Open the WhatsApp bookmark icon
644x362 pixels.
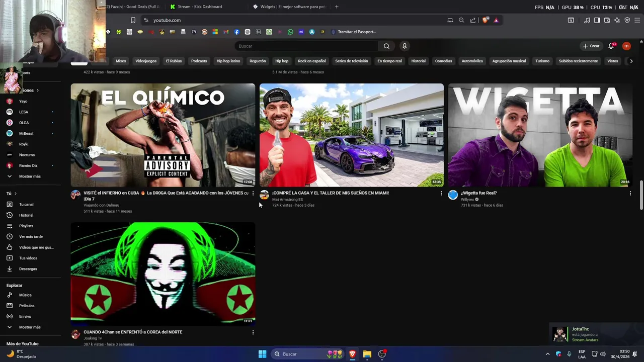[x=290, y=32]
